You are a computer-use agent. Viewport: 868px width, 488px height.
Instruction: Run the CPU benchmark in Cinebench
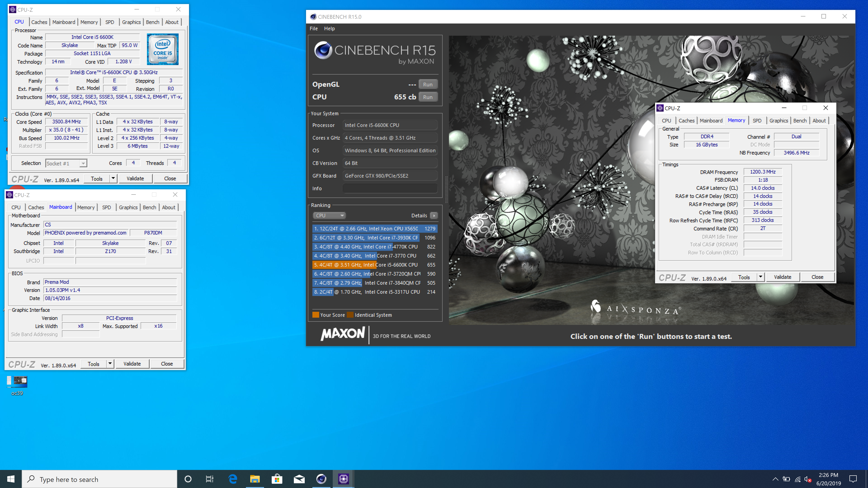pos(428,97)
